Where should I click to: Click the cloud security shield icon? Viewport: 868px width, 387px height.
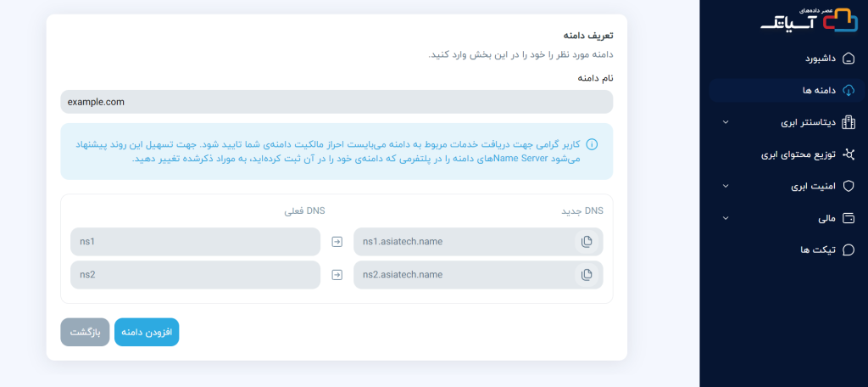click(848, 186)
